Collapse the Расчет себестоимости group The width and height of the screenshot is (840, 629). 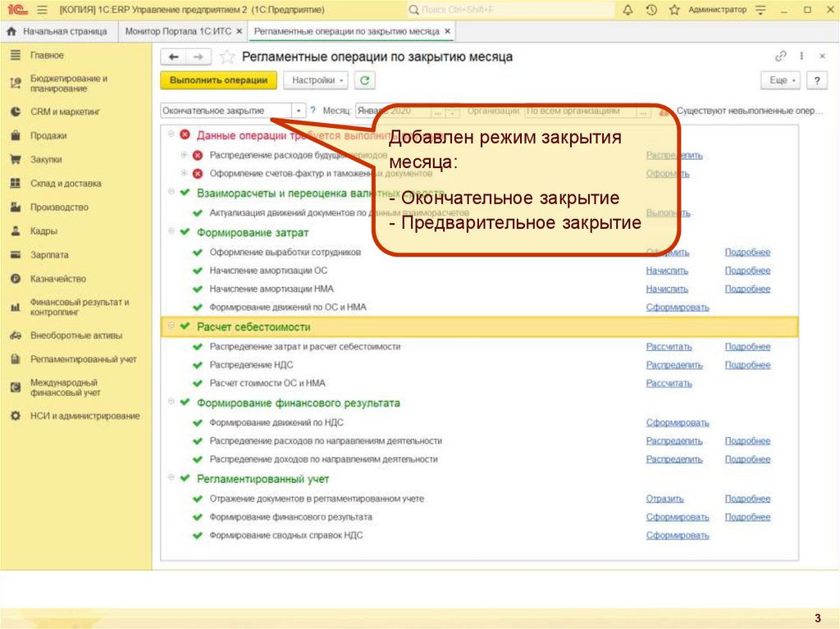click(x=171, y=326)
